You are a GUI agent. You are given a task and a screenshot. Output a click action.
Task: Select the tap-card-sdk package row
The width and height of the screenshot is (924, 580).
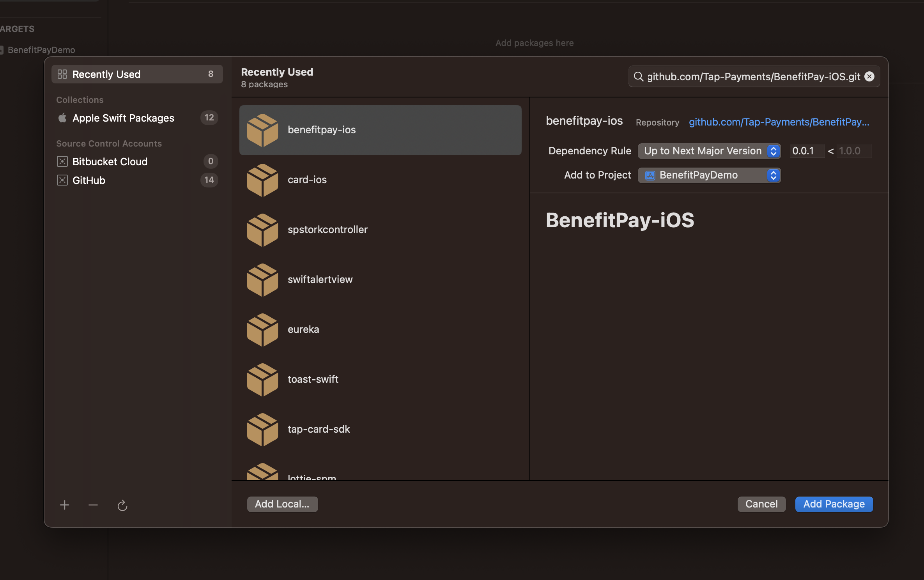coord(381,430)
